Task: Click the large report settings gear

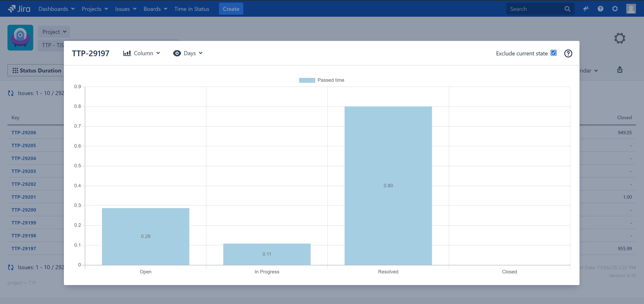Action: tap(619, 38)
